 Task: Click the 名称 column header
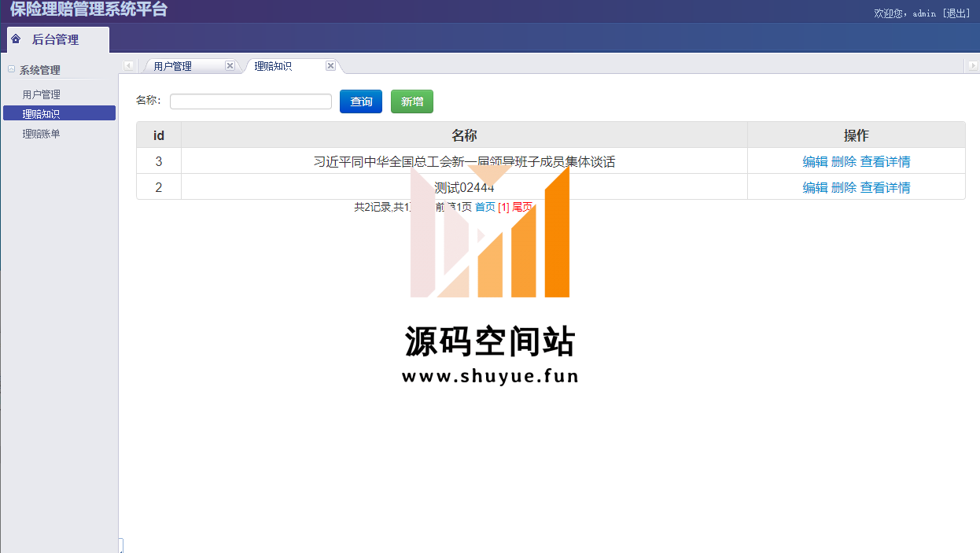[464, 135]
